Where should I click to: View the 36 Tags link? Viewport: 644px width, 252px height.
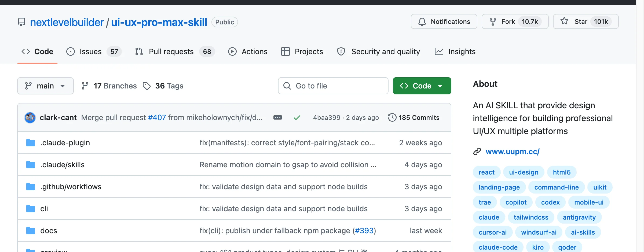pyautogui.click(x=163, y=86)
